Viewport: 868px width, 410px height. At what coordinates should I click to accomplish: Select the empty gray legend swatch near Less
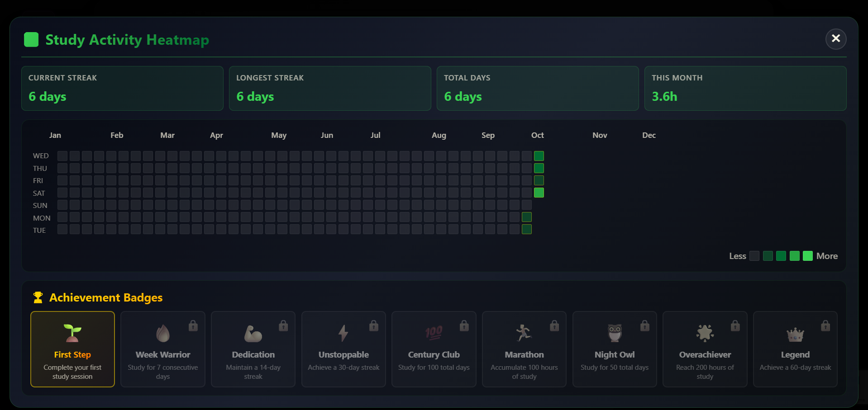pyautogui.click(x=754, y=256)
